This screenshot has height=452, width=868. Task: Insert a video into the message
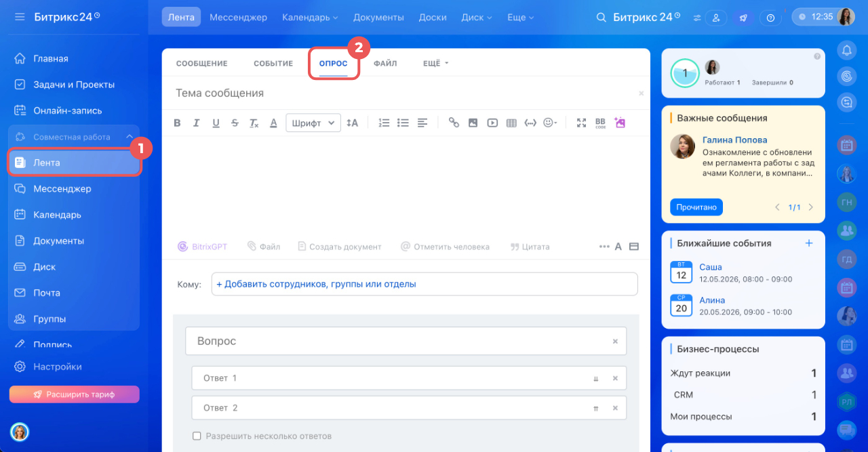click(492, 123)
